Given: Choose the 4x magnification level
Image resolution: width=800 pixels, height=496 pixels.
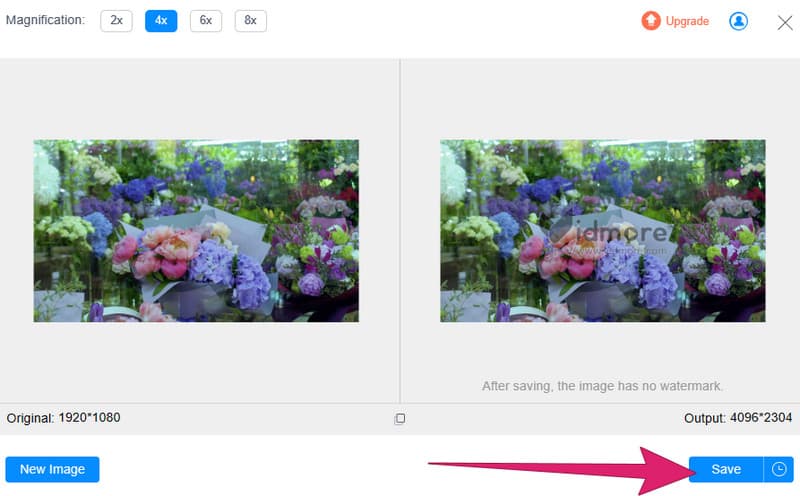Looking at the screenshot, I should (x=161, y=21).
